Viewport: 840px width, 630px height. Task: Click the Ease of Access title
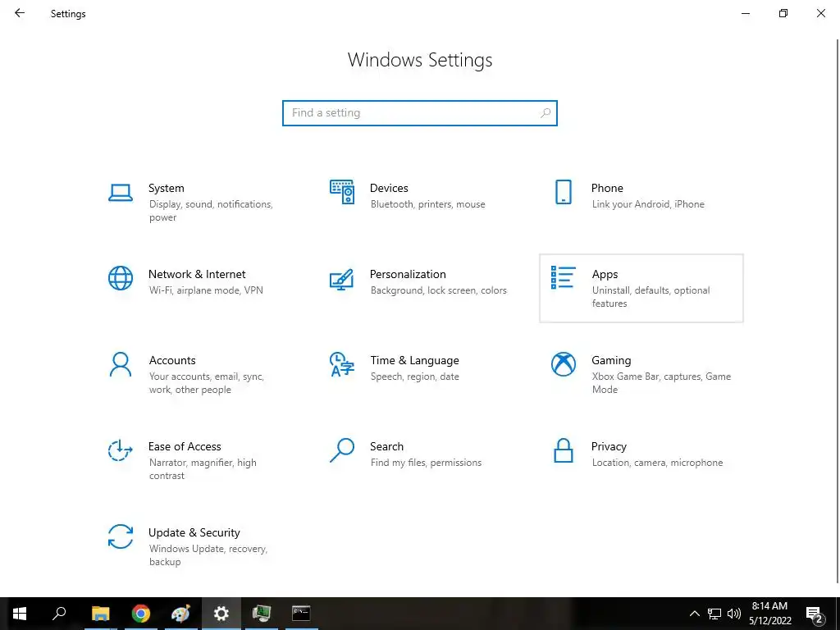point(185,446)
